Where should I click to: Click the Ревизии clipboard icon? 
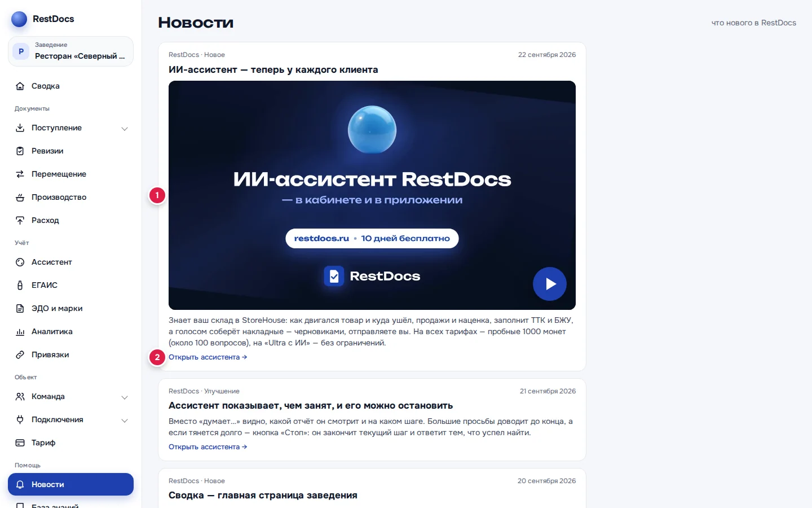20,151
